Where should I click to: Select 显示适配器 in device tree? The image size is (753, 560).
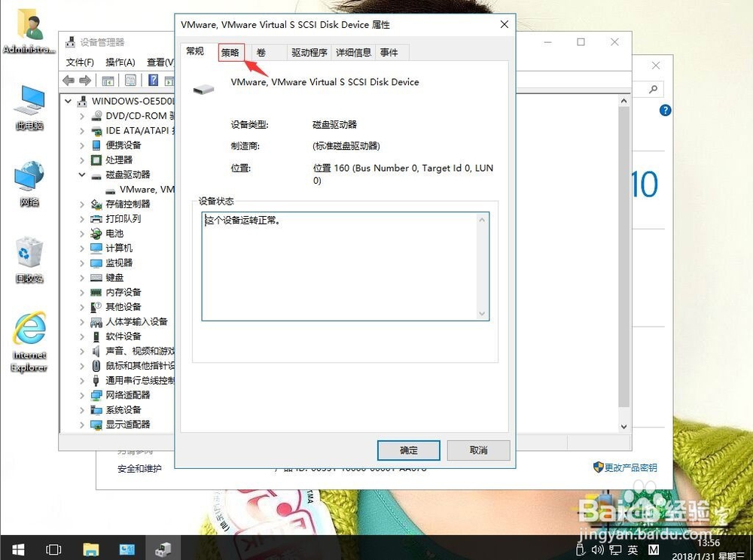tap(128, 425)
